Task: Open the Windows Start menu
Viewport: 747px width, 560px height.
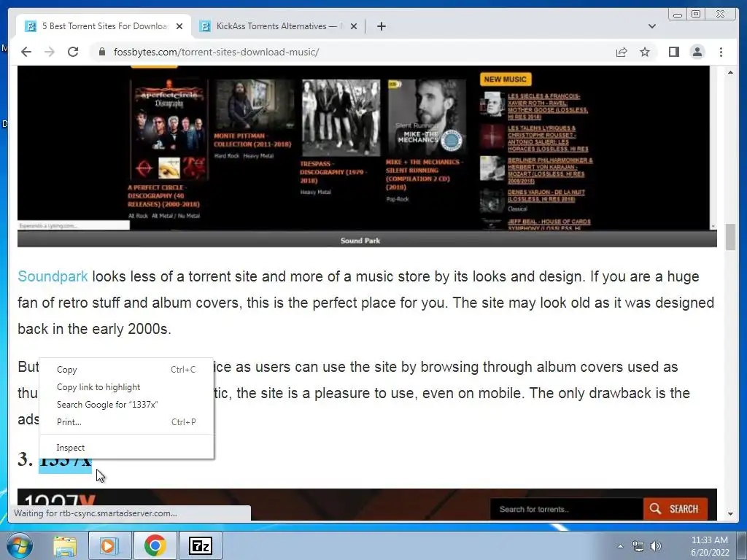Action: point(20,545)
